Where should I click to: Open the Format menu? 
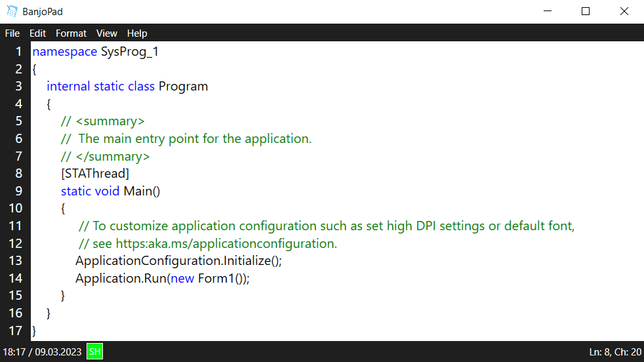point(71,33)
